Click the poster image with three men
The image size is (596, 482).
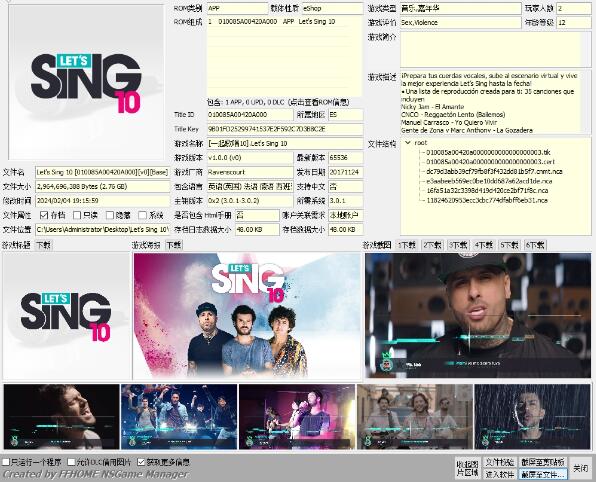(247, 316)
